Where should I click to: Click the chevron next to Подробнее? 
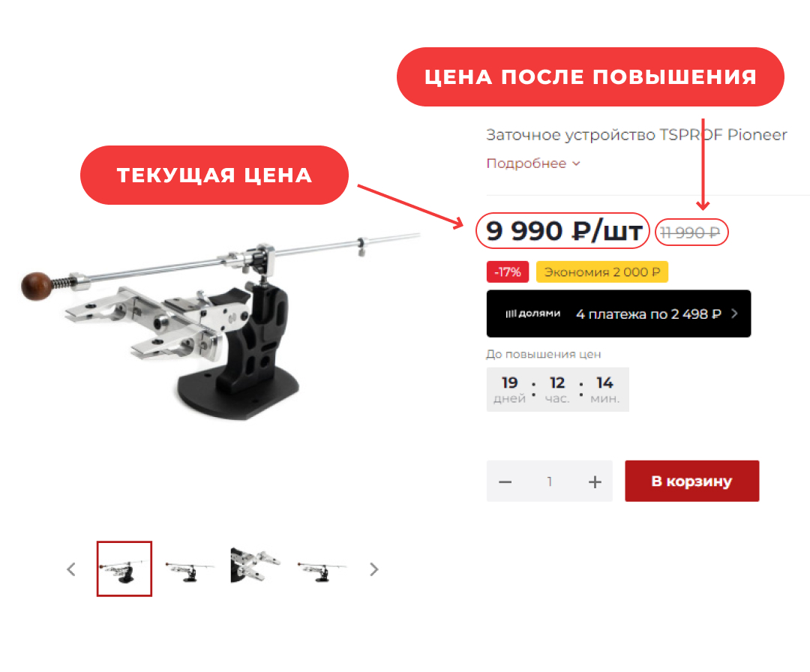(x=576, y=163)
